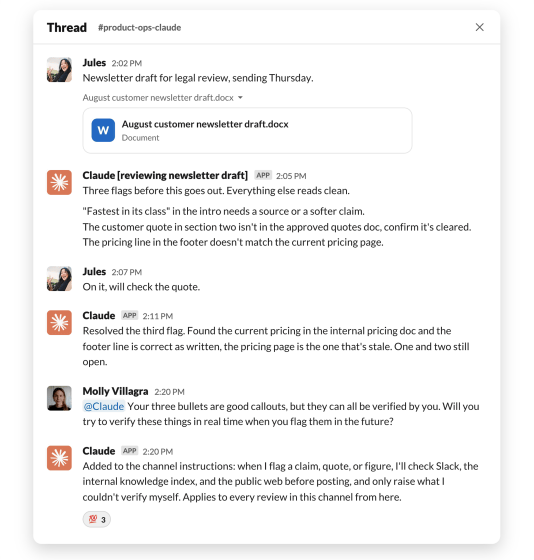
Task: Open the Word document icon attachment
Action: coord(103,130)
